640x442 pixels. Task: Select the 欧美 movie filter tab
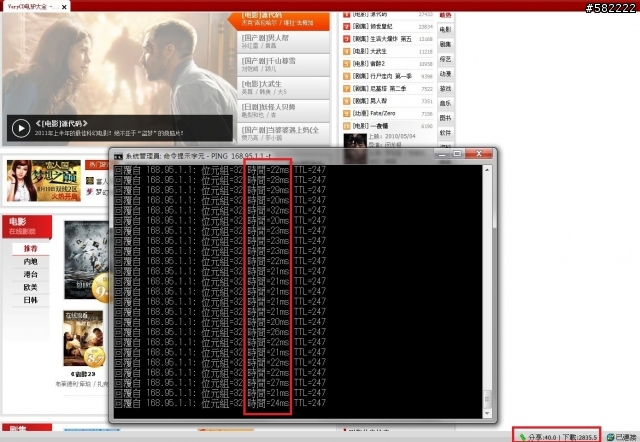[31, 288]
